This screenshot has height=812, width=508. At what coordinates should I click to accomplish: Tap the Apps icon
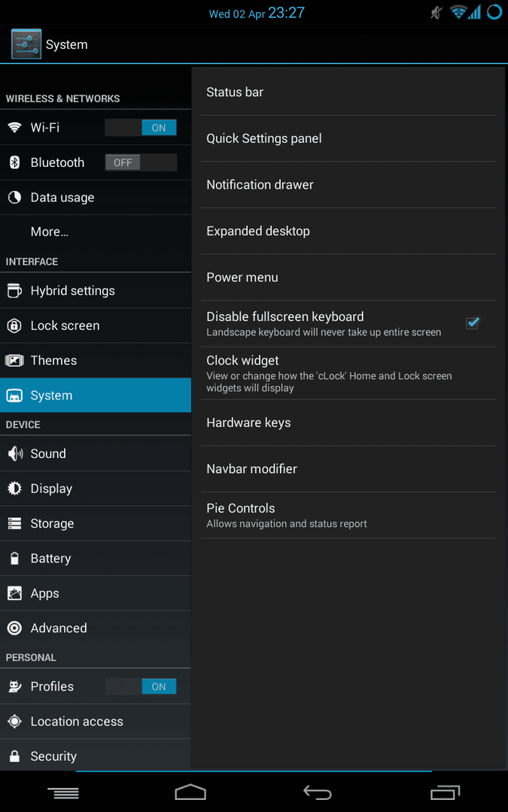point(14,593)
